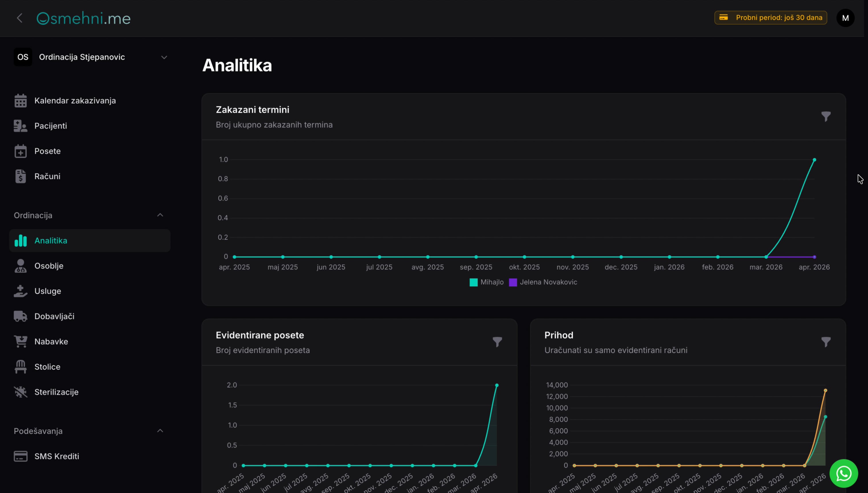Image resolution: width=868 pixels, height=493 pixels.
Task: Open filter on Prihod chart
Action: pos(826,342)
